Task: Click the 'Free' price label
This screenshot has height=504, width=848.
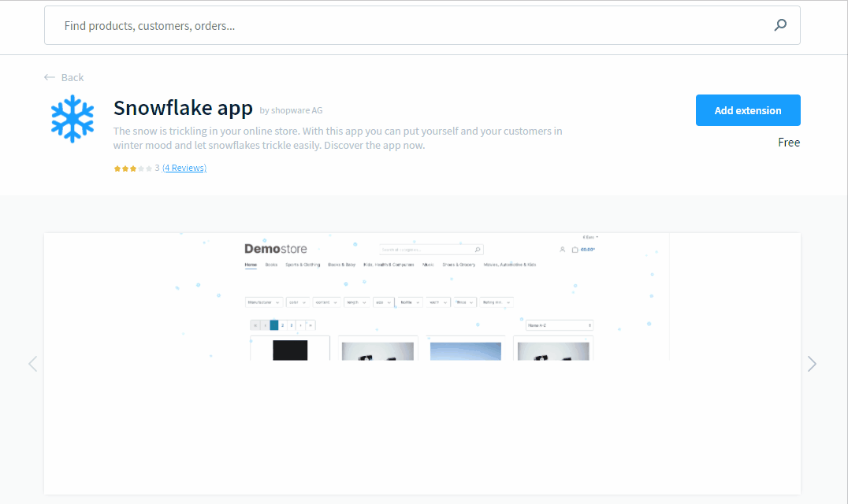Action: [x=789, y=142]
